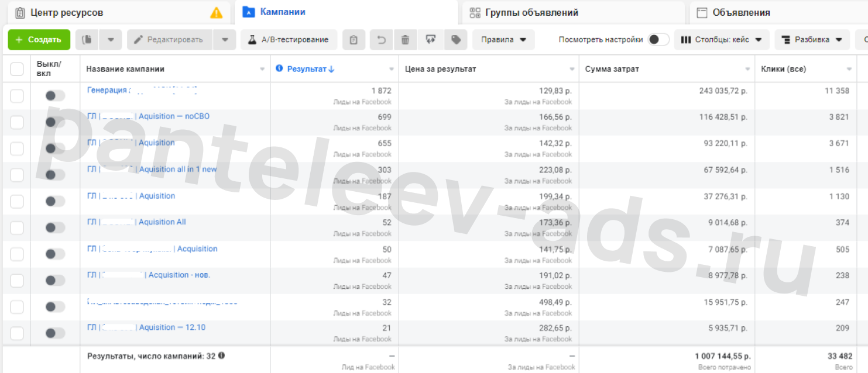Click the Выкл/вкл column header

pos(49,69)
